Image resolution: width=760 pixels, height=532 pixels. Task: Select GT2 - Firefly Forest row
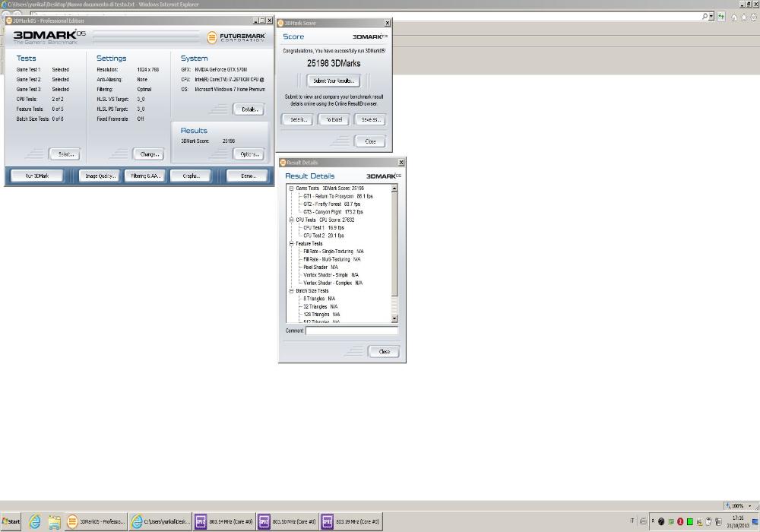click(331, 204)
